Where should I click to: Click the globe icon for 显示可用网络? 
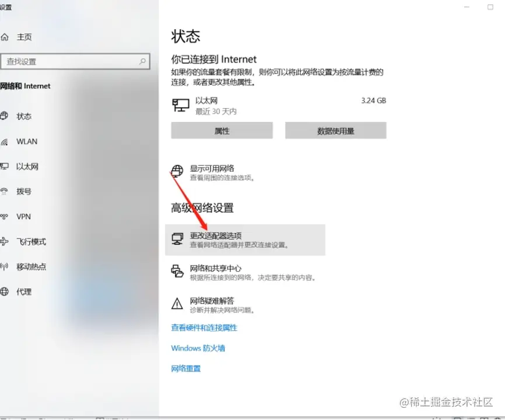point(177,171)
